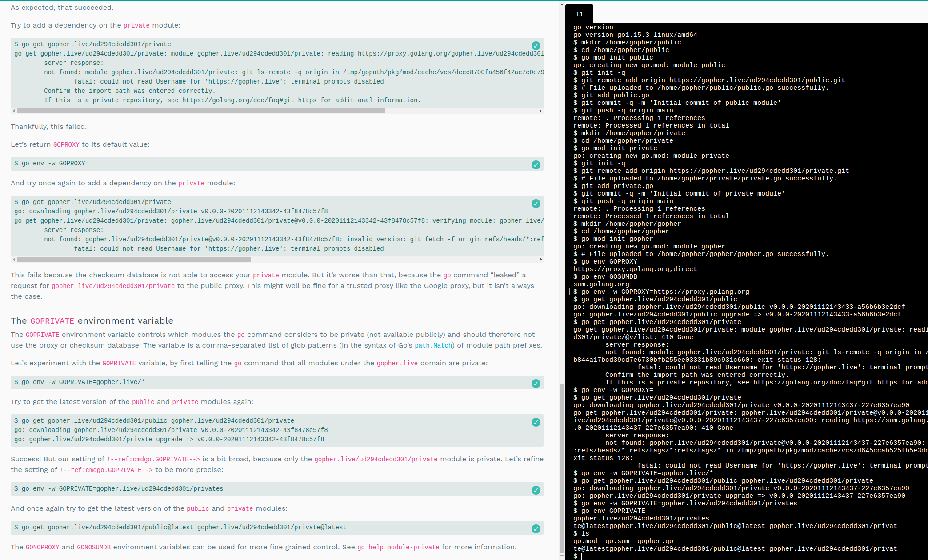Click the page scrollbar down arrow
Image resolution: width=928 pixels, height=560 pixels.
562,556
